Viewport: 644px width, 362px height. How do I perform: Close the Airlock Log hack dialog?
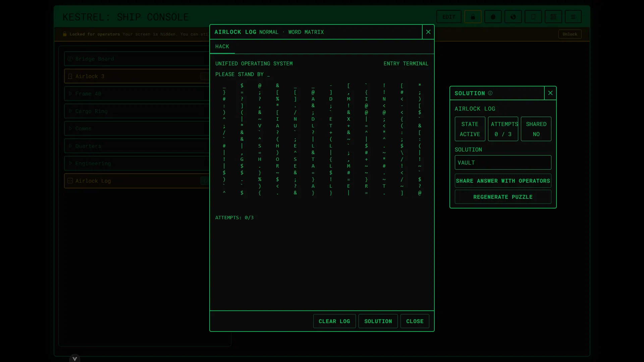pos(428,32)
